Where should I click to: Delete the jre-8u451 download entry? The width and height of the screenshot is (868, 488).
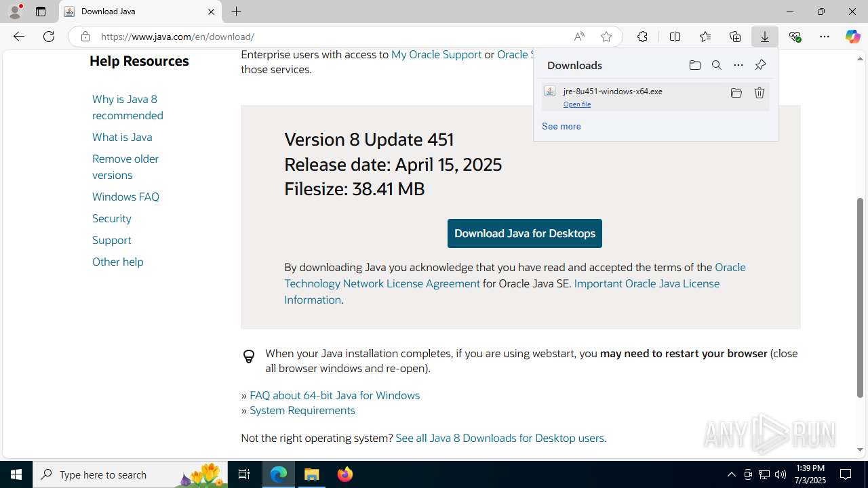click(x=759, y=93)
